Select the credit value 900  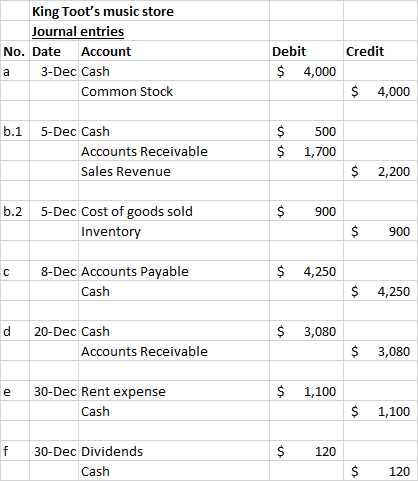pyautogui.click(x=380, y=231)
